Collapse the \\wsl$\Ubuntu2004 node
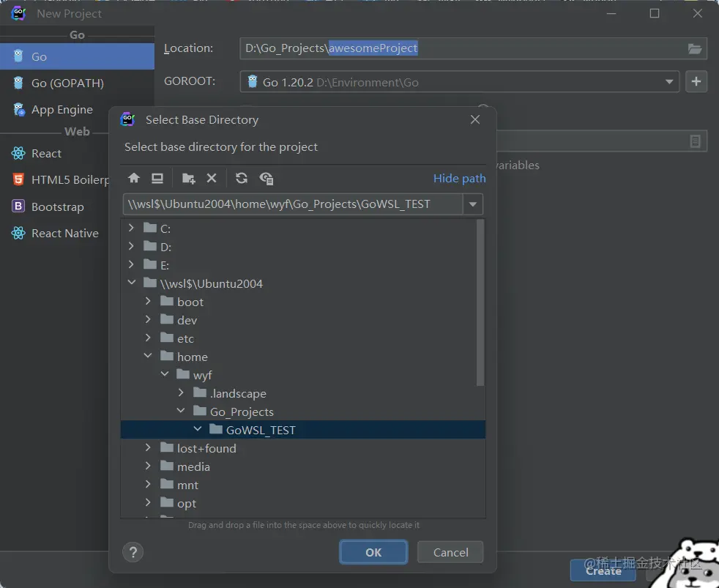This screenshot has width=719, height=588. [132, 283]
